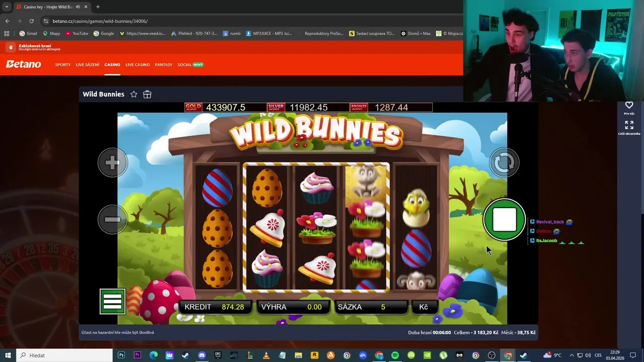Open Rockstar Games Launcher from the taskbar
The width and height of the screenshot is (644, 362).
point(314,355)
